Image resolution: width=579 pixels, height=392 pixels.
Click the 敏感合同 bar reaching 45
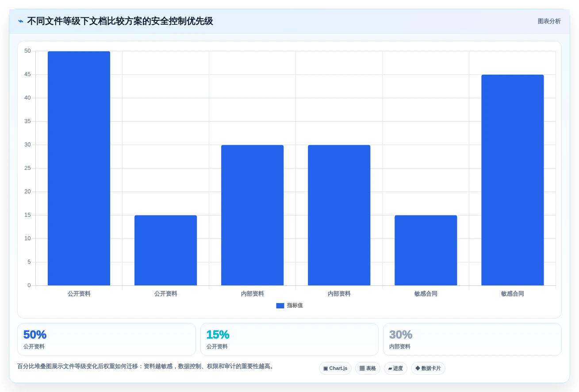click(x=512, y=180)
